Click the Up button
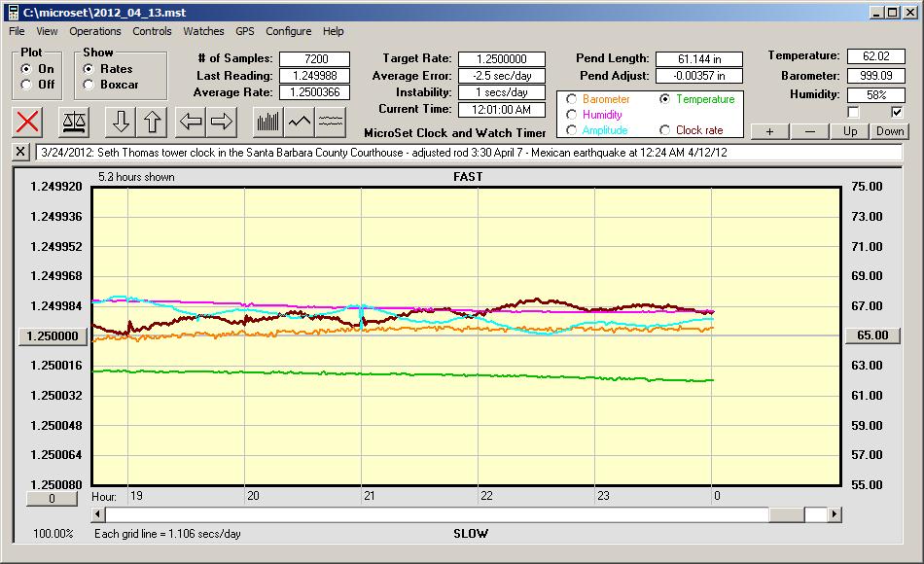Image resolution: width=924 pixels, height=564 pixels. (x=850, y=131)
